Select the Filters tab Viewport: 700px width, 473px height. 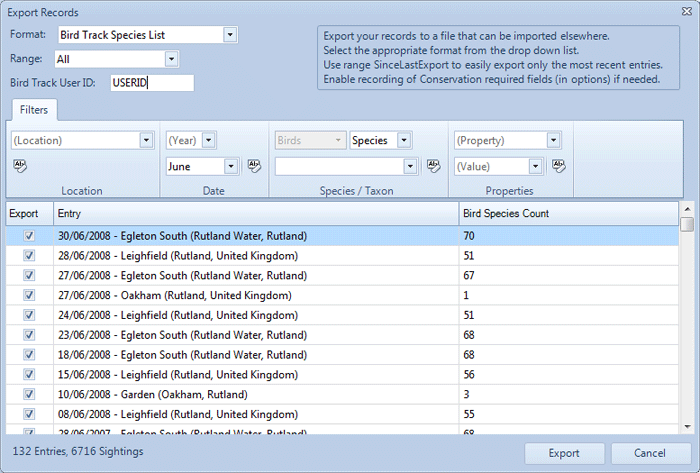coord(34,110)
